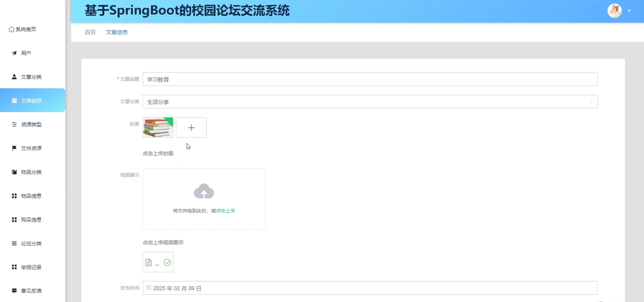Click the 点击上传 link

click(x=225, y=211)
